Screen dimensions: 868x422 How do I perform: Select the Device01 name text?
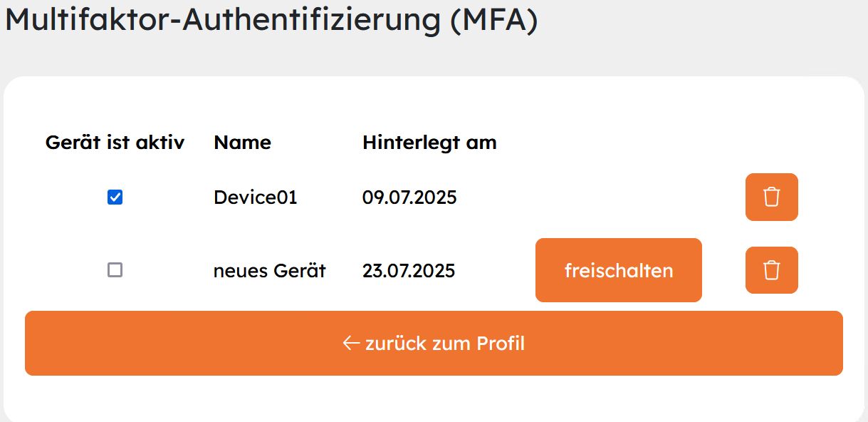click(x=255, y=197)
